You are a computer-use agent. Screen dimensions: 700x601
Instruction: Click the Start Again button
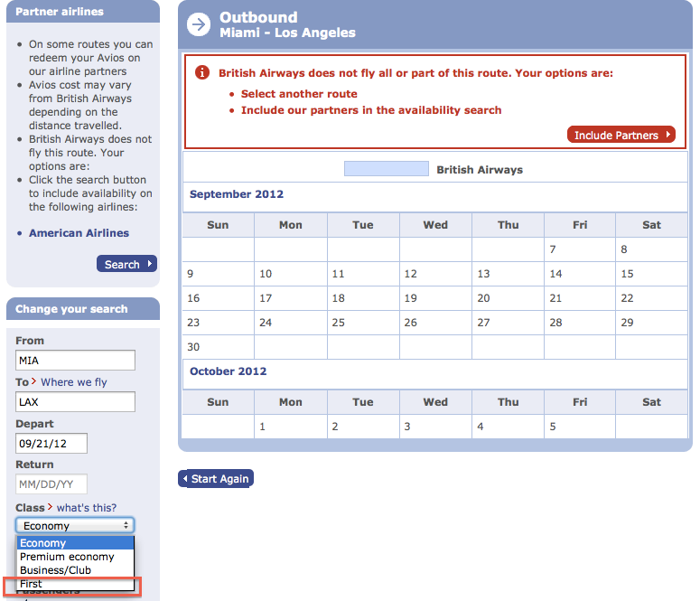coord(216,479)
